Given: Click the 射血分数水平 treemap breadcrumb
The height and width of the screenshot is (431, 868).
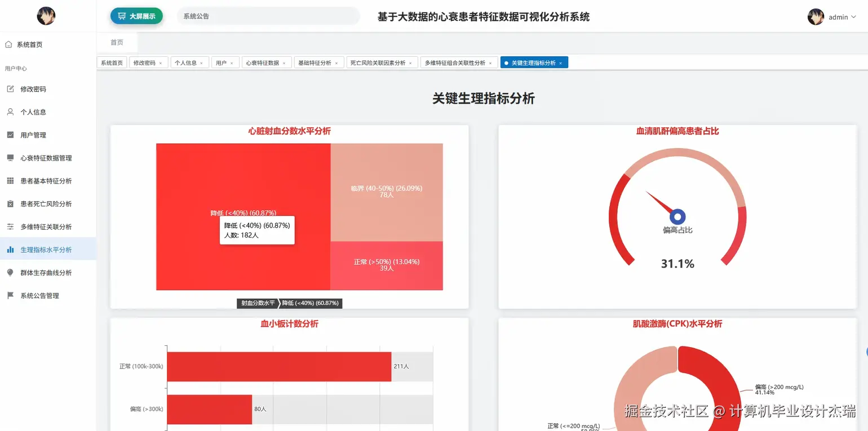Looking at the screenshot, I should pyautogui.click(x=258, y=303).
